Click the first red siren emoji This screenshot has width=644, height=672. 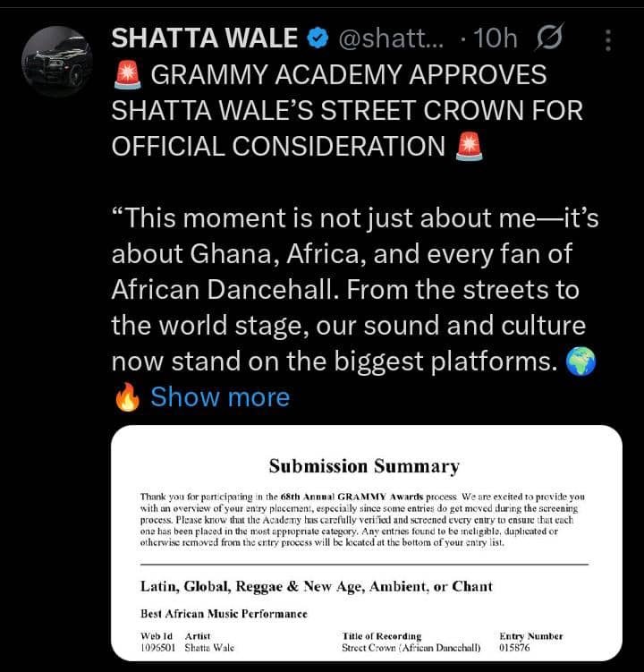click(x=127, y=74)
